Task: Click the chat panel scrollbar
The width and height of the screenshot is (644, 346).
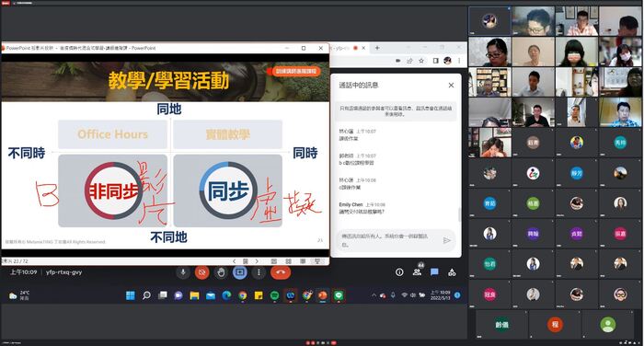Action: point(459,213)
